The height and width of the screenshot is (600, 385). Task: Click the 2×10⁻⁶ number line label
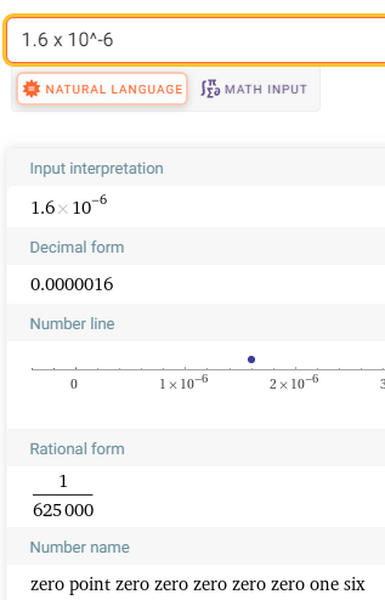click(294, 382)
